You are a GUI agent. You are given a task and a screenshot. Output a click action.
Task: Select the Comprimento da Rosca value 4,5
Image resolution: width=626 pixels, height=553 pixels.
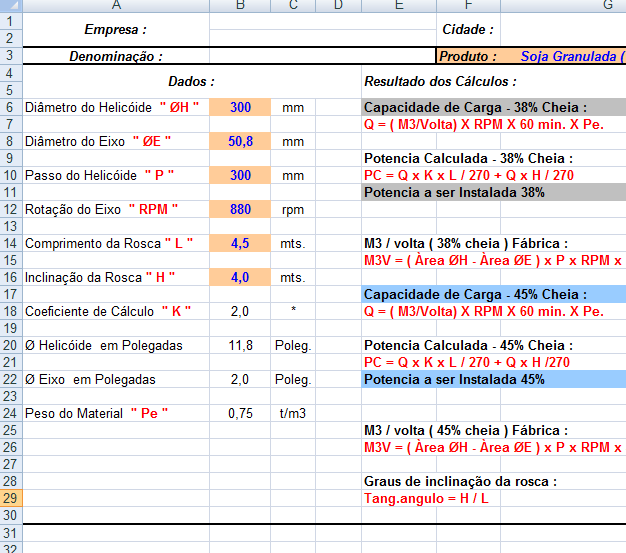[x=240, y=243]
